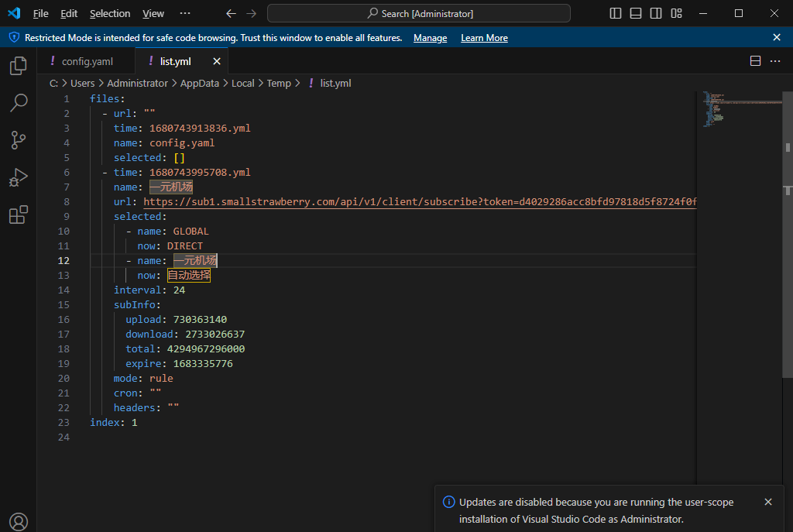This screenshot has width=793, height=532.
Task: Open the Source Control view
Action: (x=18, y=140)
